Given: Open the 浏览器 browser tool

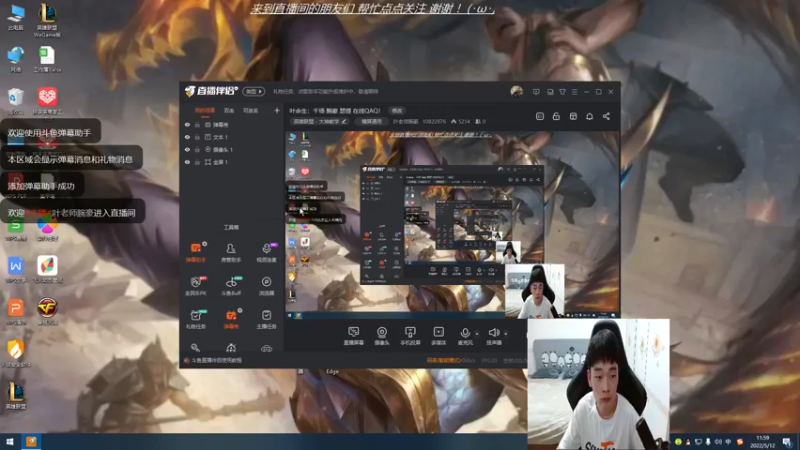Looking at the screenshot, I should tap(266, 286).
